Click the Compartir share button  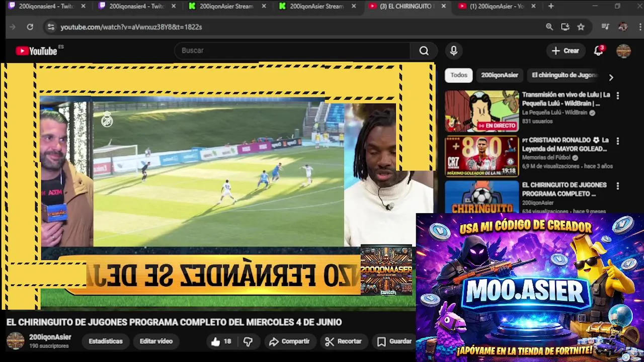point(289,341)
